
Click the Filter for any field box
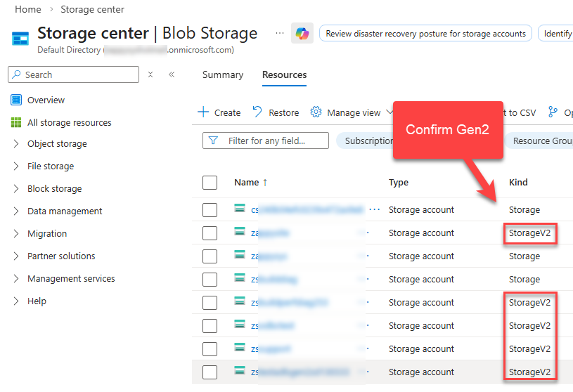(x=266, y=141)
